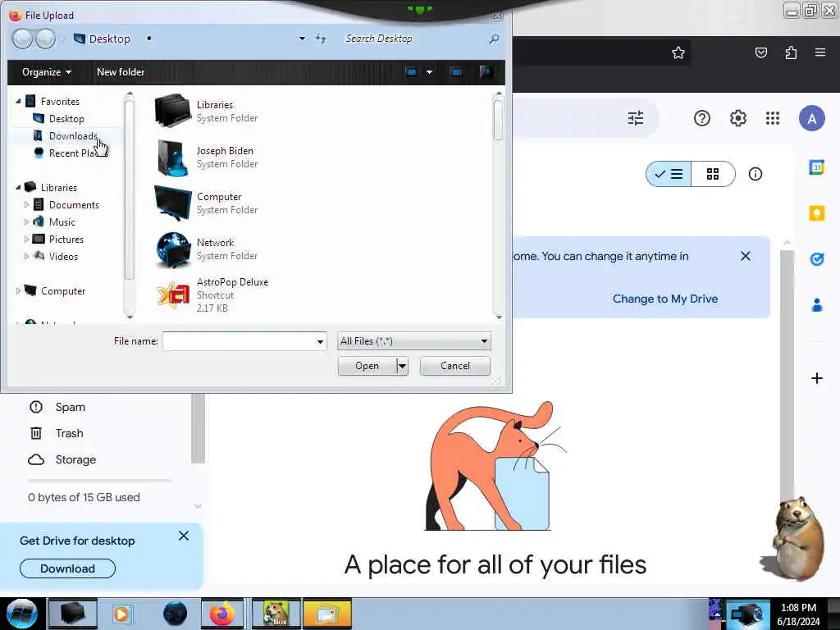The image size is (840, 630).
Task: Select the Network system folder icon
Action: tap(172, 249)
